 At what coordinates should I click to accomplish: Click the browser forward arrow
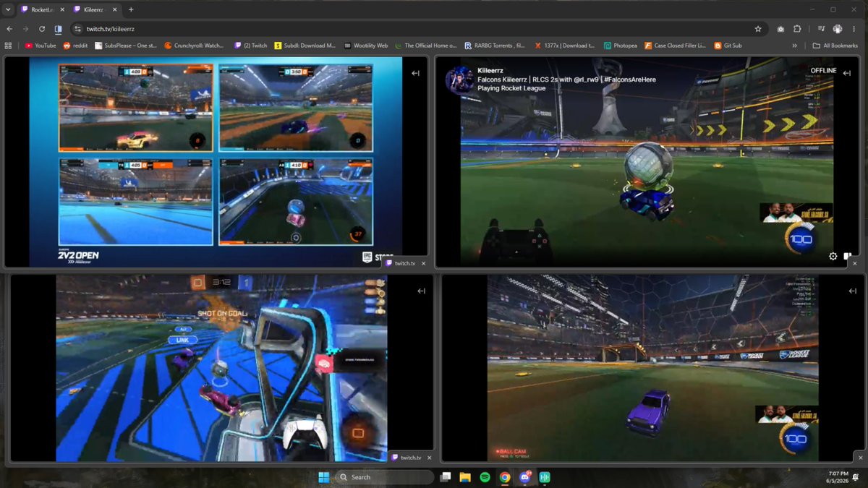[x=25, y=29]
